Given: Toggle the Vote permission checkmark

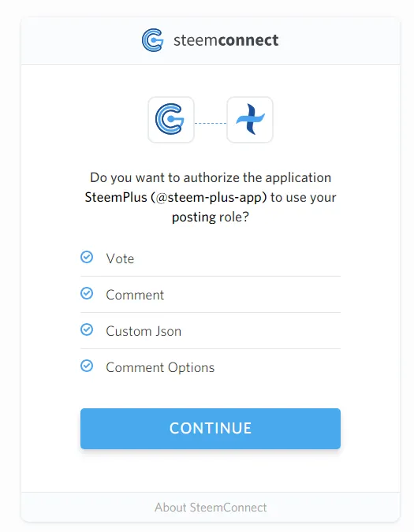Looking at the screenshot, I should (87, 257).
